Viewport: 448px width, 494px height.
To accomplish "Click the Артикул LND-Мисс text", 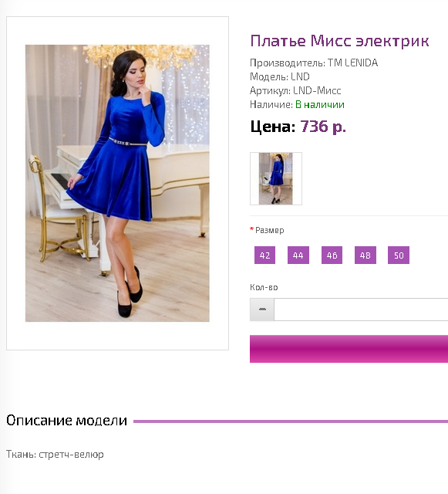I will tap(295, 91).
